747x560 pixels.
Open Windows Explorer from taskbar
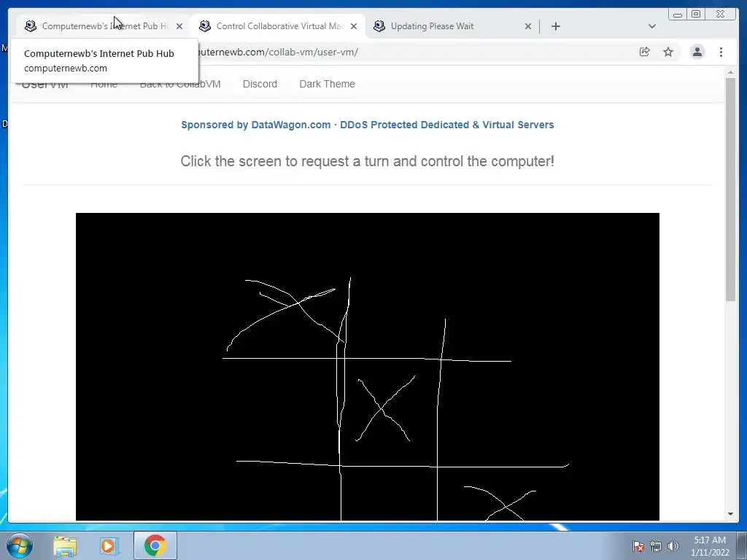point(65,545)
